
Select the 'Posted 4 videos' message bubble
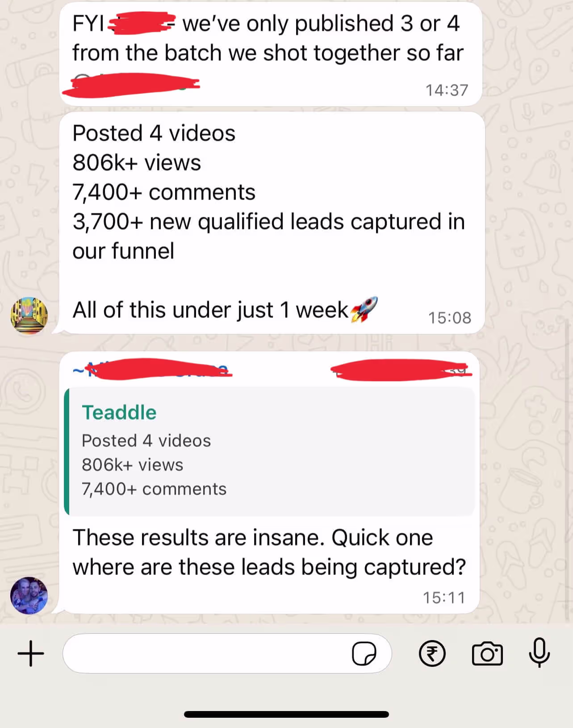(272, 223)
